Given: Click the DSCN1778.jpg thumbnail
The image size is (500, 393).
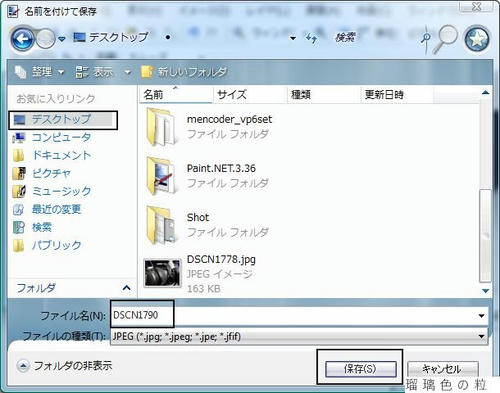Looking at the screenshot, I should (162, 273).
